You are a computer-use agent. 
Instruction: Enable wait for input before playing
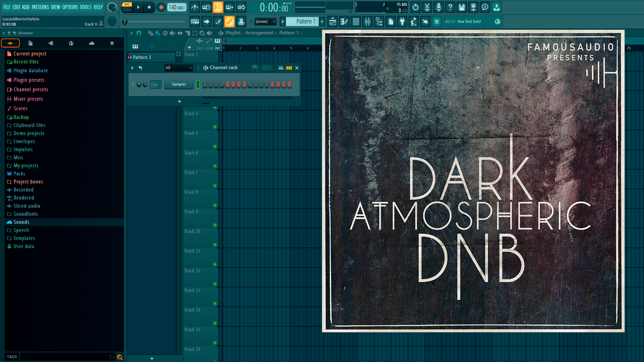(x=206, y=7)
